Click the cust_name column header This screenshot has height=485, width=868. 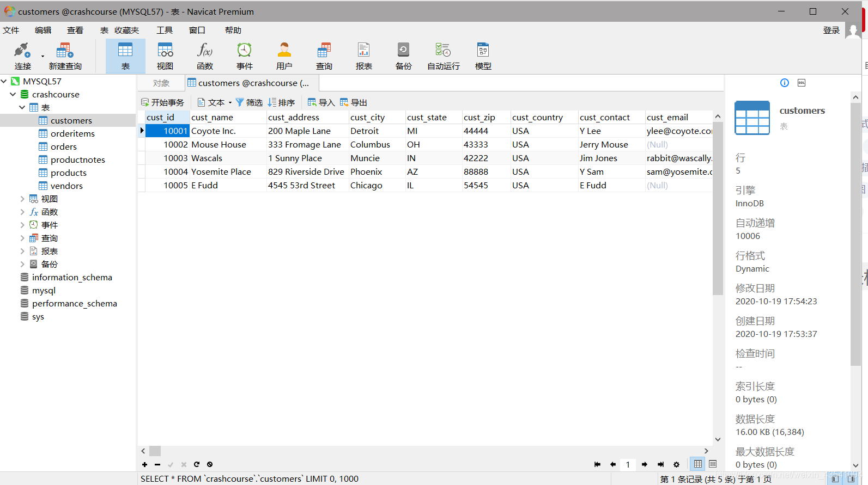[228, 117]
